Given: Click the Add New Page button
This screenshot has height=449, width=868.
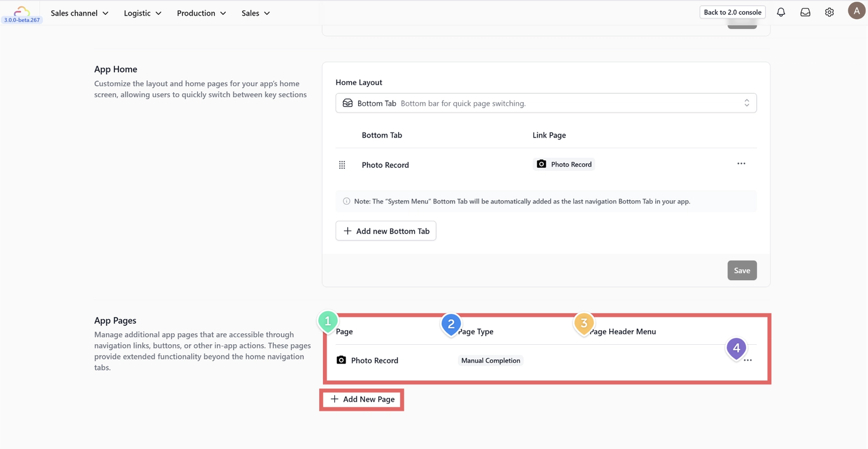Looking at the screenshot, I should [x=362, y=399].
